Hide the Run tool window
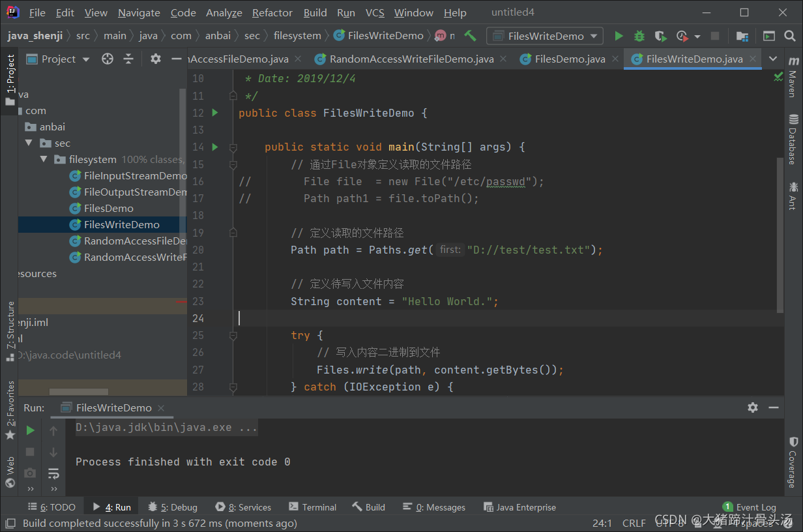Screen dimensions: 803x532 [x=774, y=407]
